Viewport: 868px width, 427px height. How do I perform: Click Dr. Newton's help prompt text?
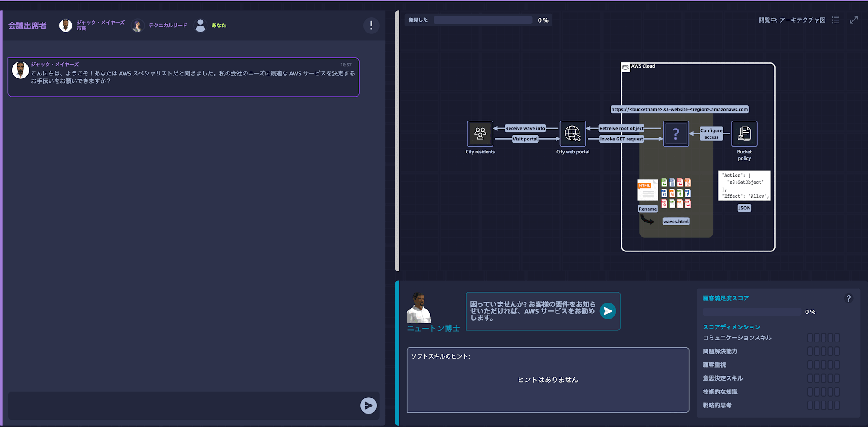tap(533, 311)
